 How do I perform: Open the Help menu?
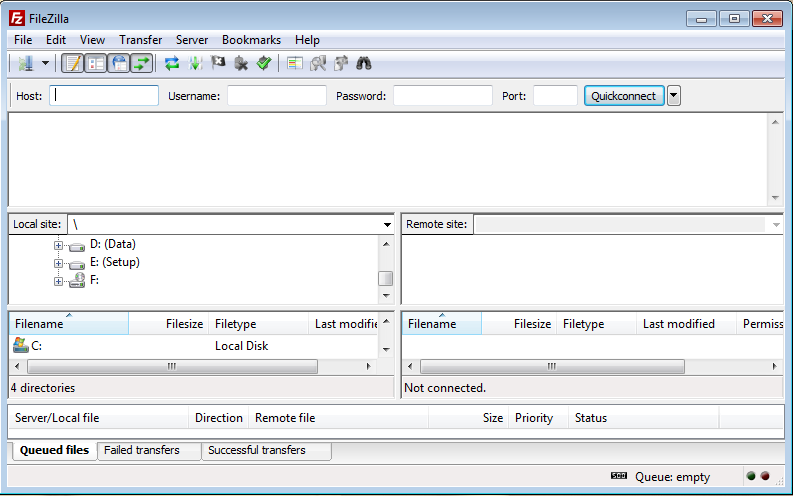pyautogui.click(x=307, y=40)
